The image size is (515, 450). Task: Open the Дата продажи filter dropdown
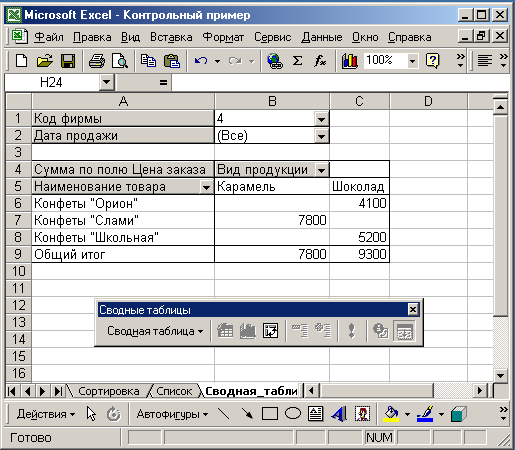tap(321, 136)
